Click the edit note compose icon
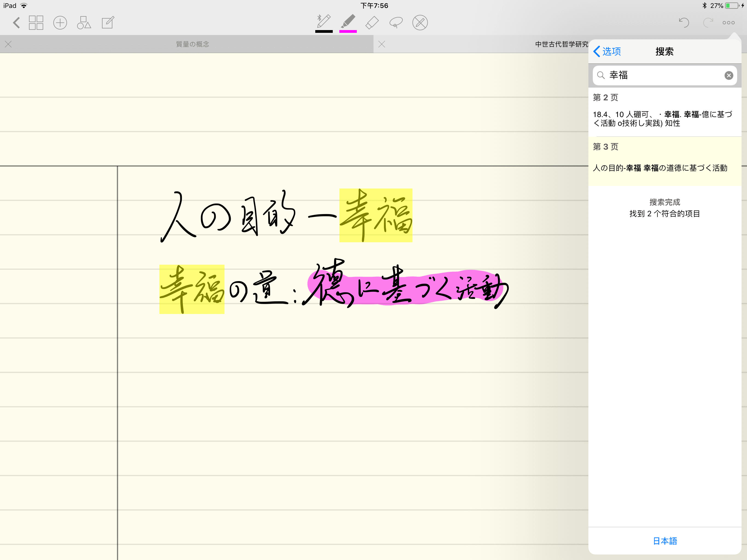The width and height of the screenshot is (747, 560). tap(108, 23)
